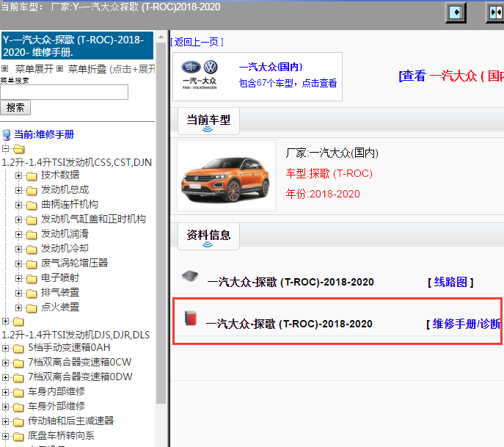Click the 排气装置 folder icon
The height and width of the screenshot is (447, 504).
coord(32,294)
